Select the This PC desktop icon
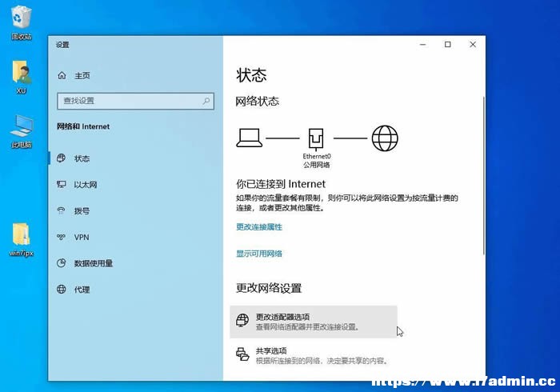Viewport: 560px width, 392px height. [22, 131]
